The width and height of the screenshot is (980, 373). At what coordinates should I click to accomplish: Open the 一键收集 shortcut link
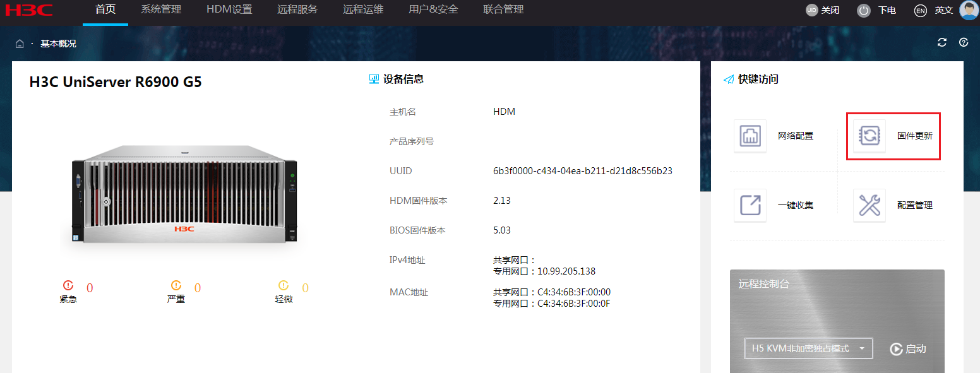coord(796,205)
